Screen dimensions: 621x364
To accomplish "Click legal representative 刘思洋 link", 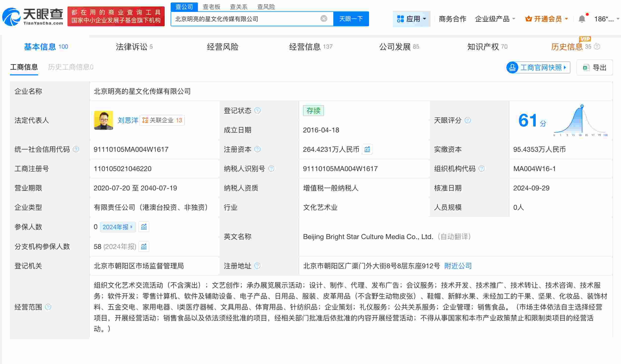I will coord(127,120).
